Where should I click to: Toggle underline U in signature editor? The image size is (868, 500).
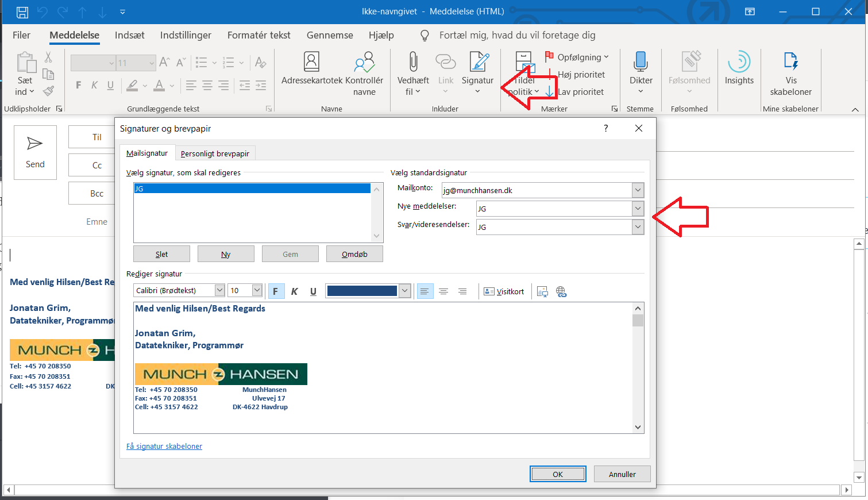coord(313,291)
